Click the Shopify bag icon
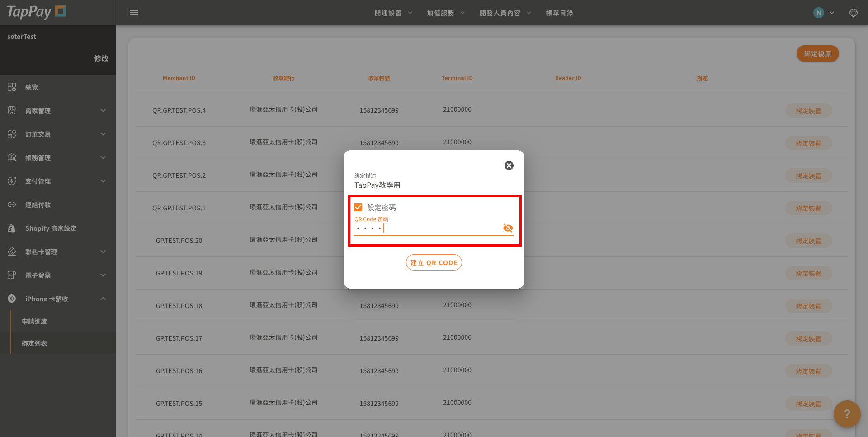This screenshot has width=868, height=437. click(12, 228)
